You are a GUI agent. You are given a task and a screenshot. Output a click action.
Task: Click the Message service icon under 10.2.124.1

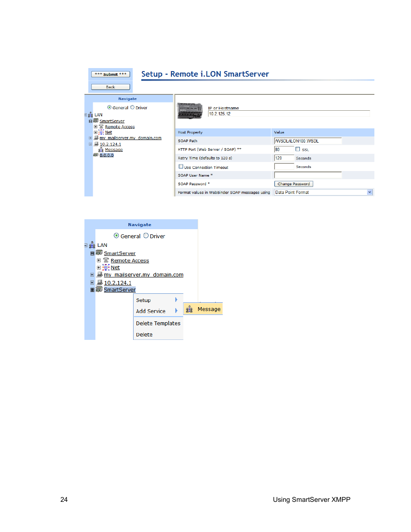point(101,149)
